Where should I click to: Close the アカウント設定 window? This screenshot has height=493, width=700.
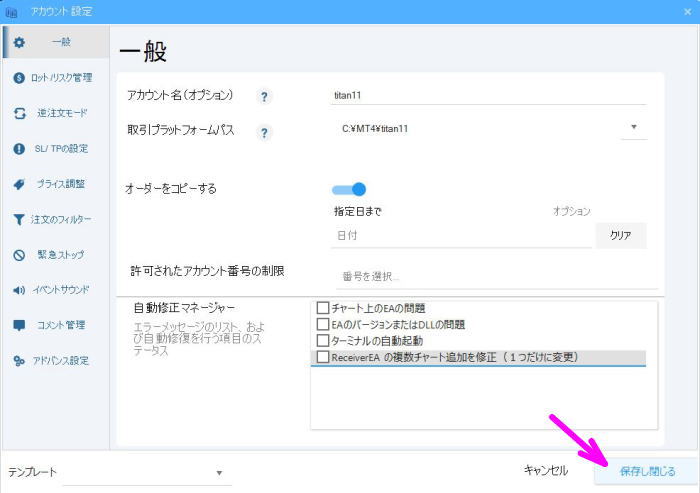tap(688, 12)
